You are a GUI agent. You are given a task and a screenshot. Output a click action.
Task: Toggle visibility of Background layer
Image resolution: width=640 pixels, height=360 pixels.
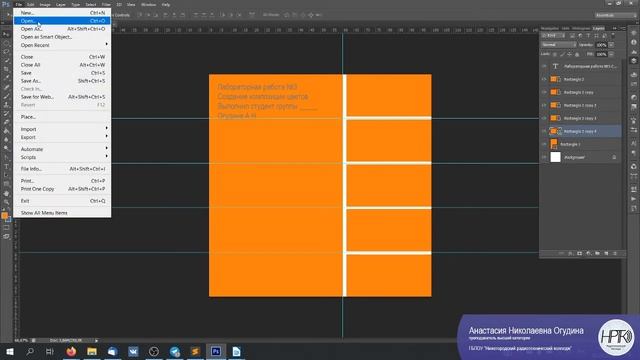pos(544,157)
